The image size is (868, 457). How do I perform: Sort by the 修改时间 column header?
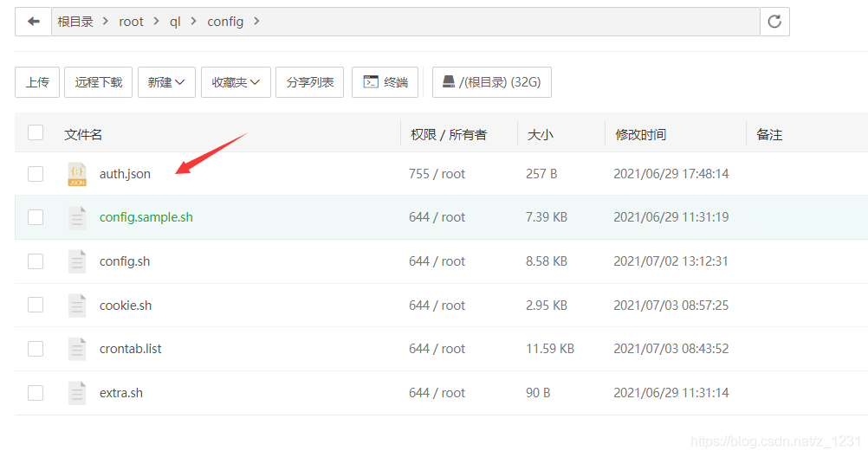pos(641,134)
